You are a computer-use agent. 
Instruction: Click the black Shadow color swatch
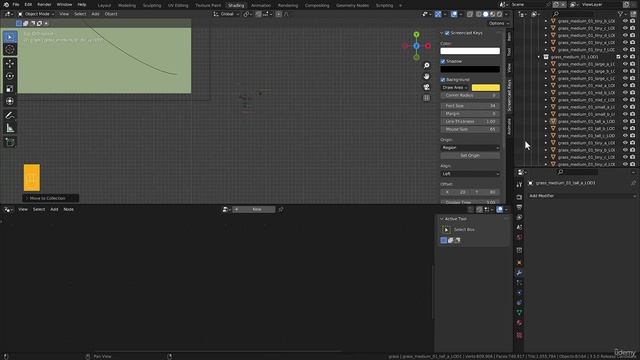(x=470, y=69)
